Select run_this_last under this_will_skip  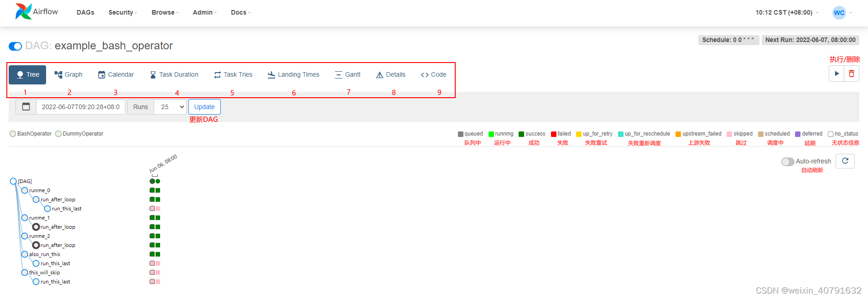[x=36, y=282]
